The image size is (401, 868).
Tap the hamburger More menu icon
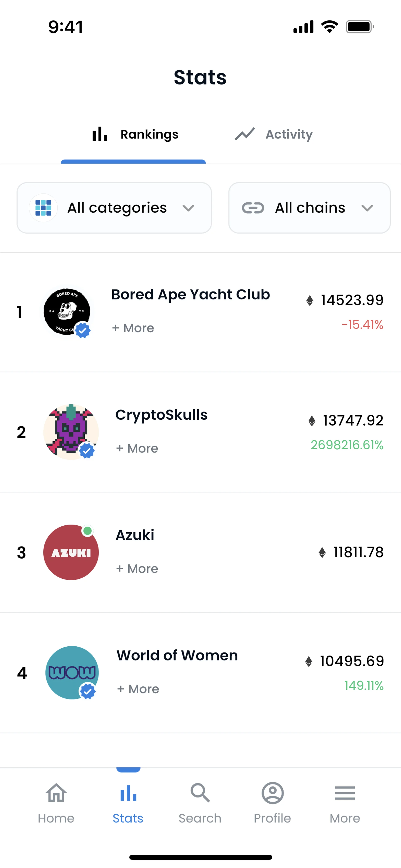click(345, 793)
